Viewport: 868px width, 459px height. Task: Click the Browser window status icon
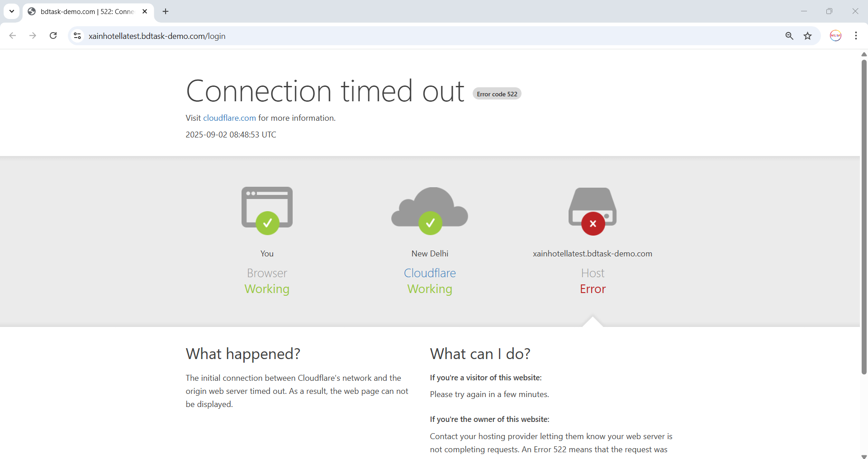(x=267, y=211)
